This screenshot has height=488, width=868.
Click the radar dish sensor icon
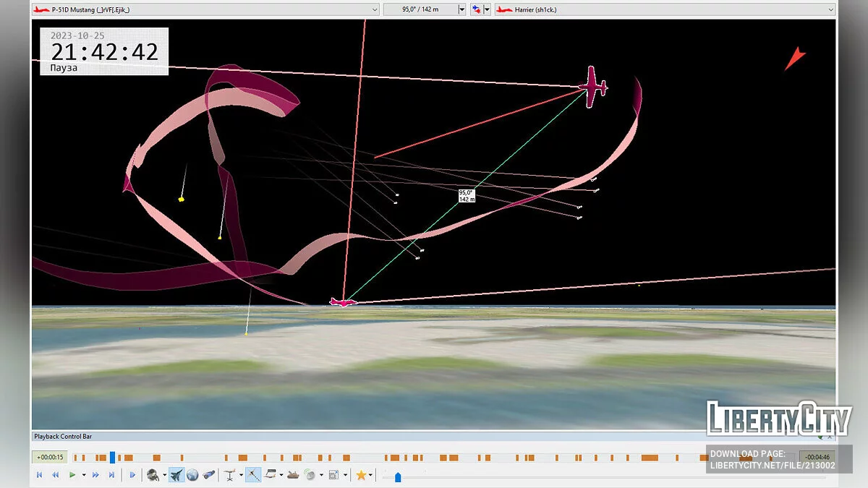point(310,475)
